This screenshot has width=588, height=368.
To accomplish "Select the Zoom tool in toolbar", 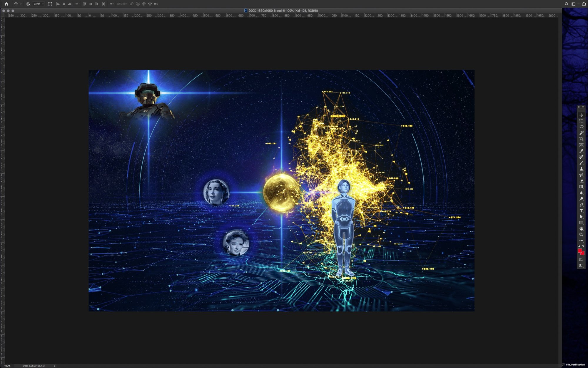I will point(581,235).
